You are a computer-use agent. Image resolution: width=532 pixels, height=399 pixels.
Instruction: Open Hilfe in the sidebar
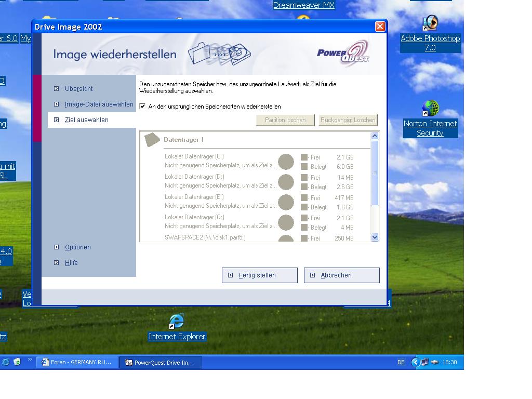tap(71, 262)
